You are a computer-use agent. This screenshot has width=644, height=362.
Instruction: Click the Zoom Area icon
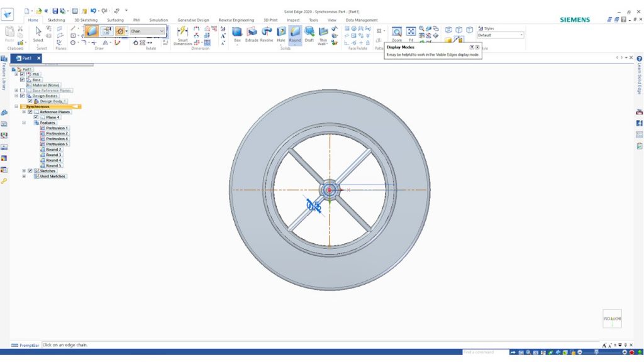[x=397, y=33]
